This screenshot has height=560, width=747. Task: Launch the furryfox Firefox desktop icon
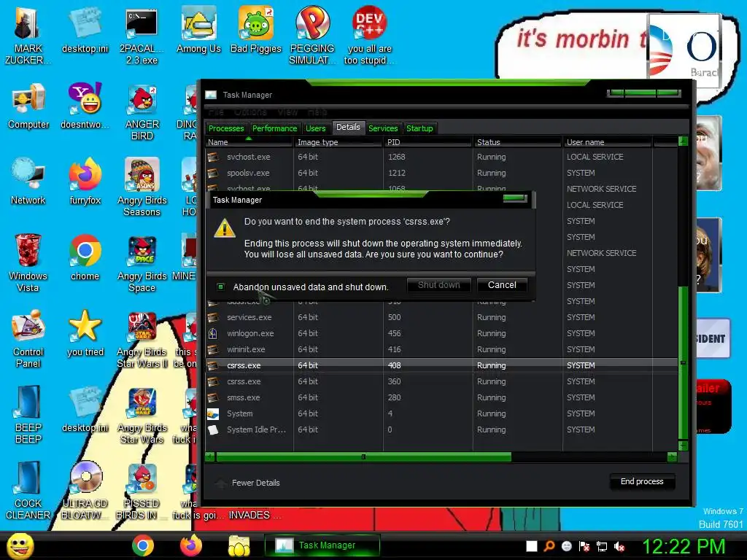click(x=85, y=182)
